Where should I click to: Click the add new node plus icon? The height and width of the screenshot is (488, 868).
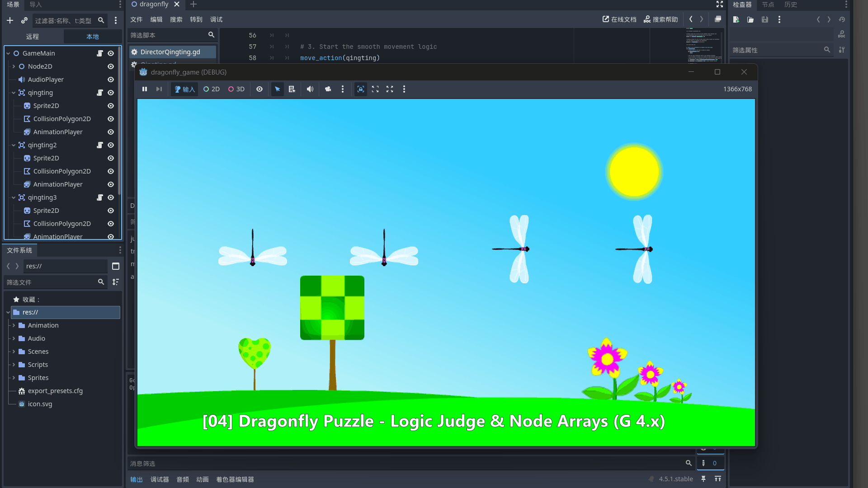pyautogui.click(x=10, y=20)
